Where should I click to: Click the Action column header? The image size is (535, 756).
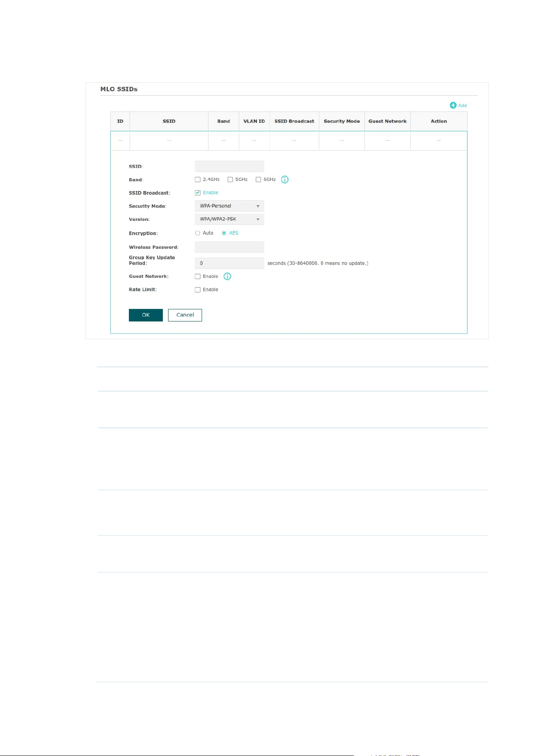click(x=439, y=121)
